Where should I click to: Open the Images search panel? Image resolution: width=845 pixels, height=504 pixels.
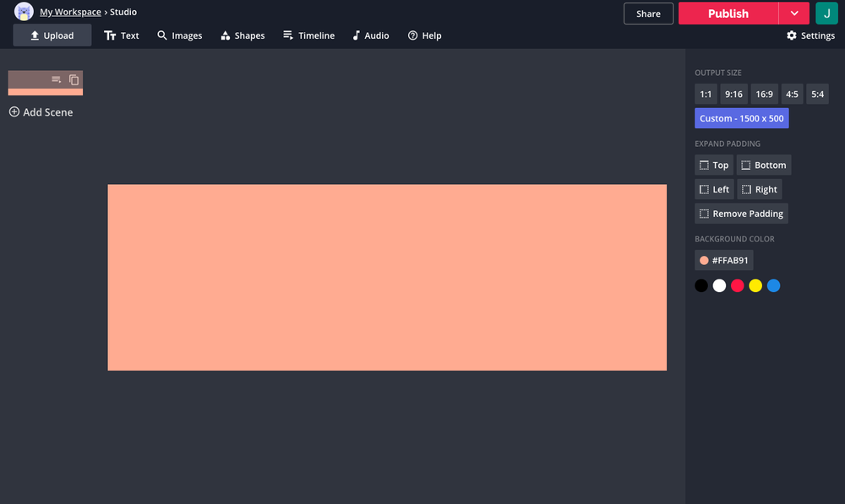click(179, 35)
